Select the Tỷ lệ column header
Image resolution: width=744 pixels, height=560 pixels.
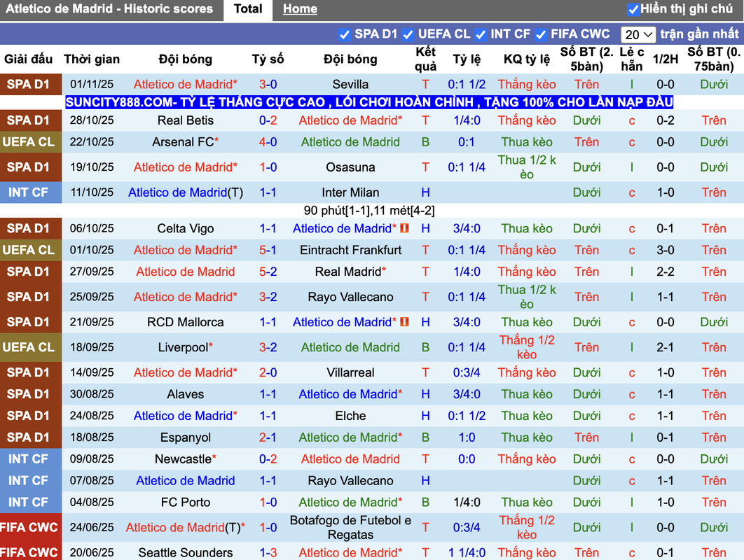pos(467,59)
